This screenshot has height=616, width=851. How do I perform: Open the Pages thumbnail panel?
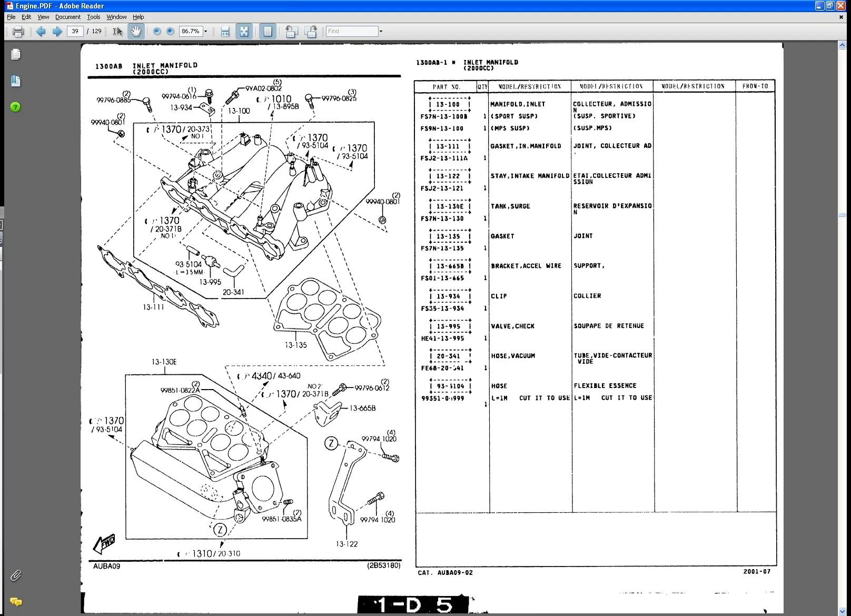pos(16,55)
